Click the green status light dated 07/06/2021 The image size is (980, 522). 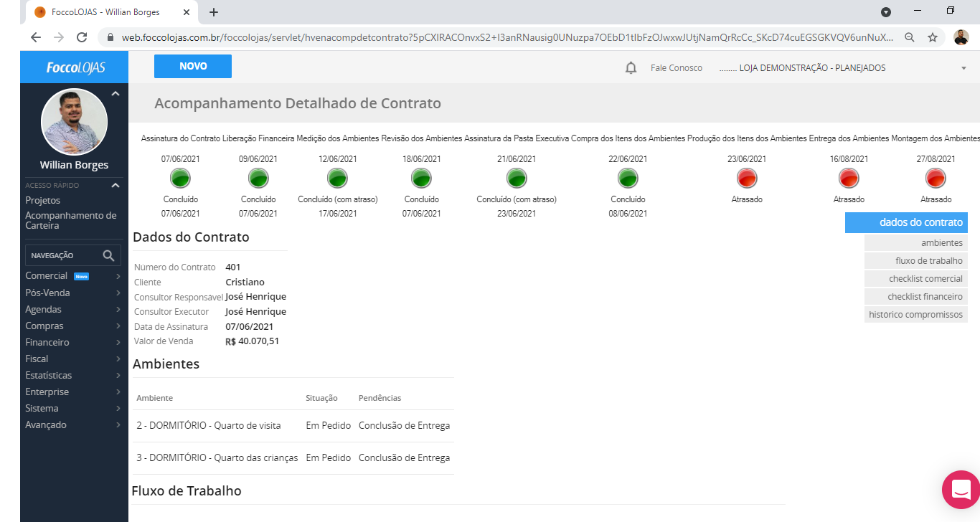179,178
